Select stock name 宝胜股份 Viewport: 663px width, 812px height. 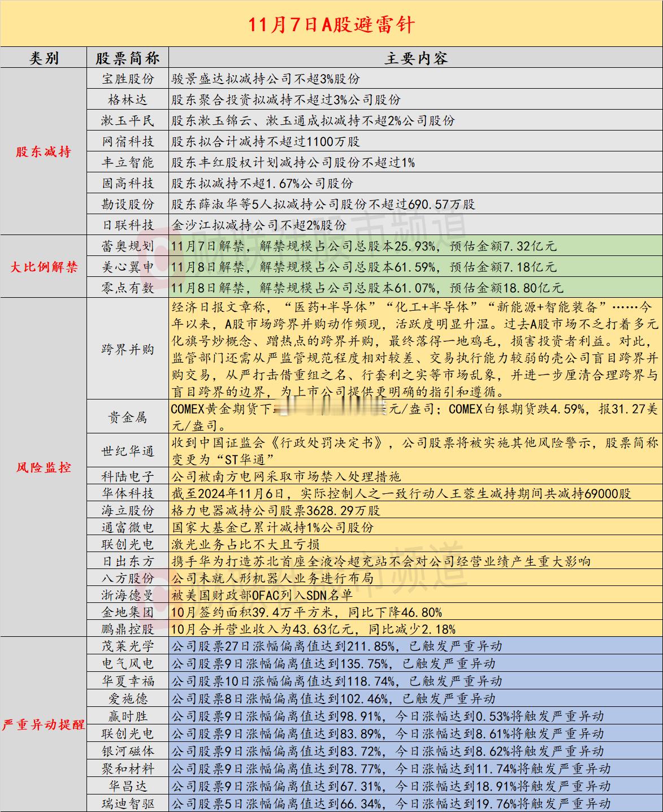128,79
